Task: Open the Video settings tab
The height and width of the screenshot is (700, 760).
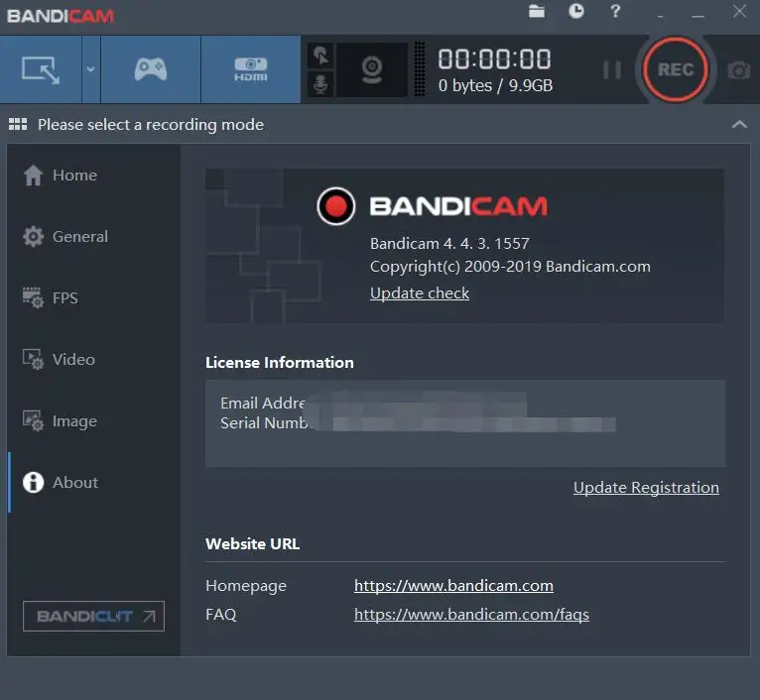Action: (59, 360)
